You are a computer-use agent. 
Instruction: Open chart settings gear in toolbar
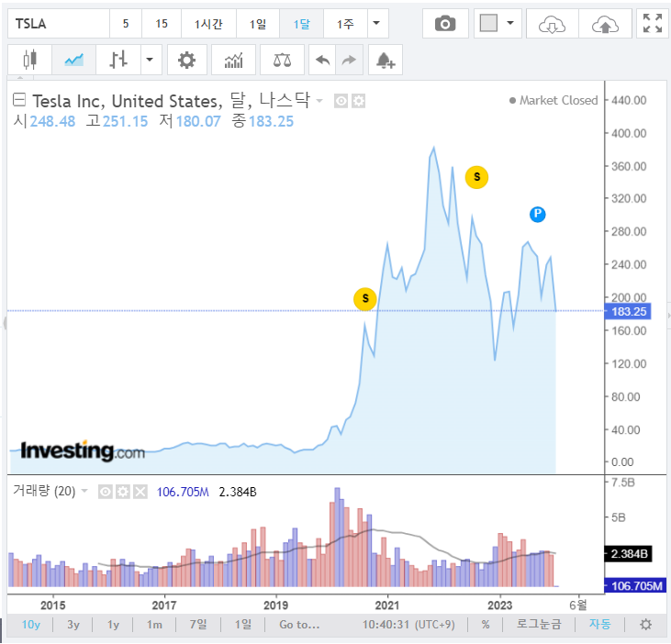coord(187,60)
